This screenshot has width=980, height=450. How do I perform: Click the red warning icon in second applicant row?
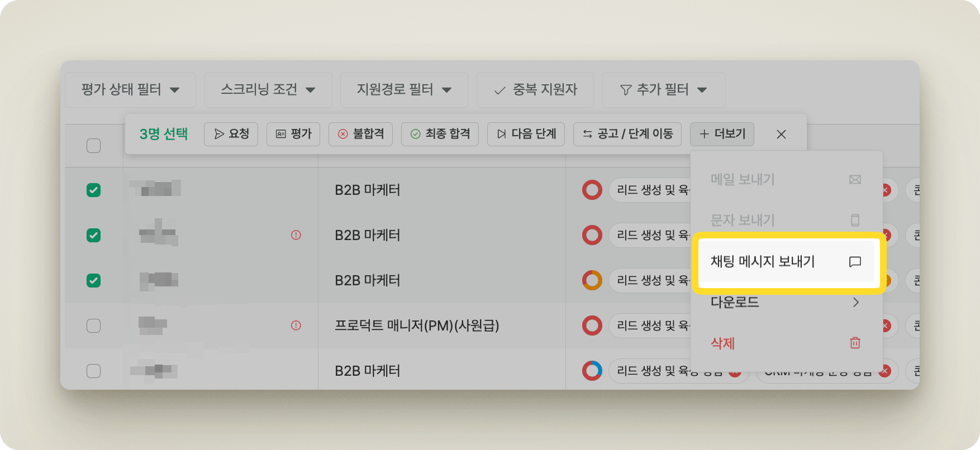(296, 235)
